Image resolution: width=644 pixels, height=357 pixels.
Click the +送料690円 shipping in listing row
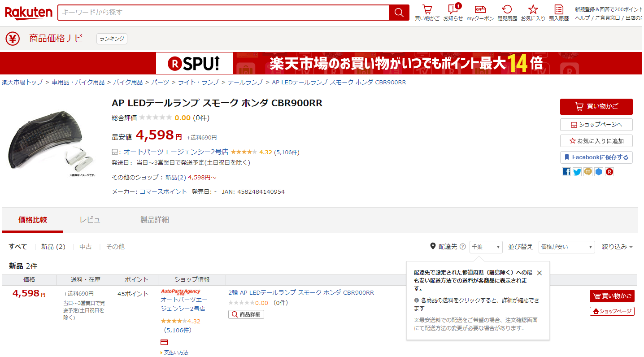78,294
